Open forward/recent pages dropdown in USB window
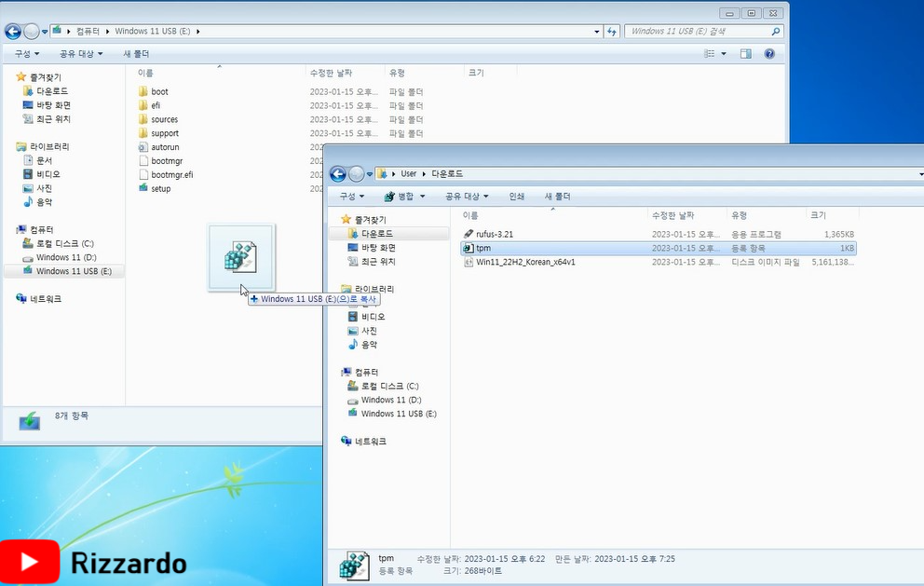The height and width of the screenshot is (586, 924). (44, 32)
